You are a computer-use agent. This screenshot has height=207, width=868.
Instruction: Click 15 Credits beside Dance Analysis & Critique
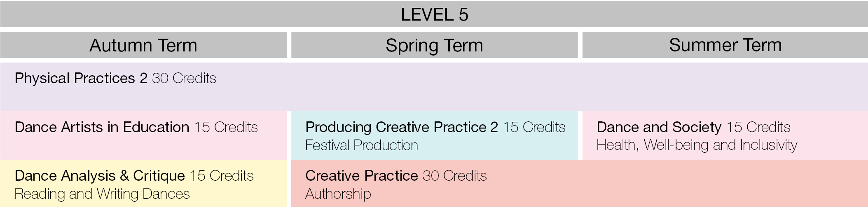click(222, 176)
